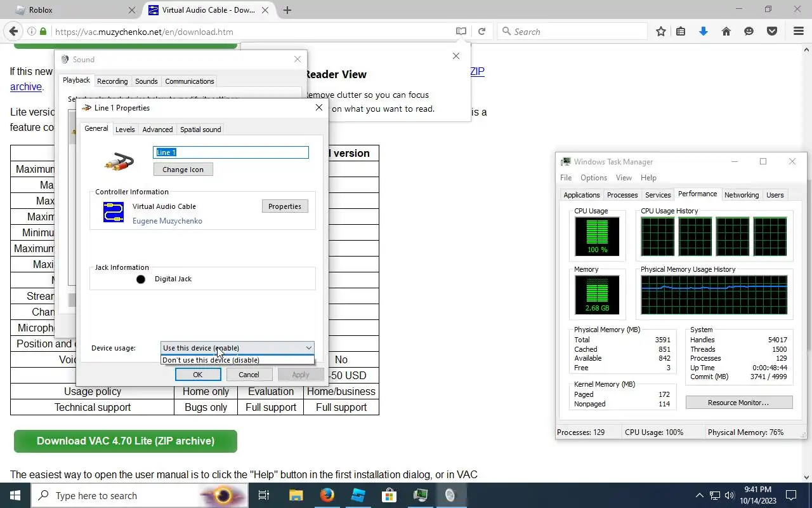This screenshot has height=508, width=812.
Task: Open Sounds tab in Sound window
Action: [146, 81]
